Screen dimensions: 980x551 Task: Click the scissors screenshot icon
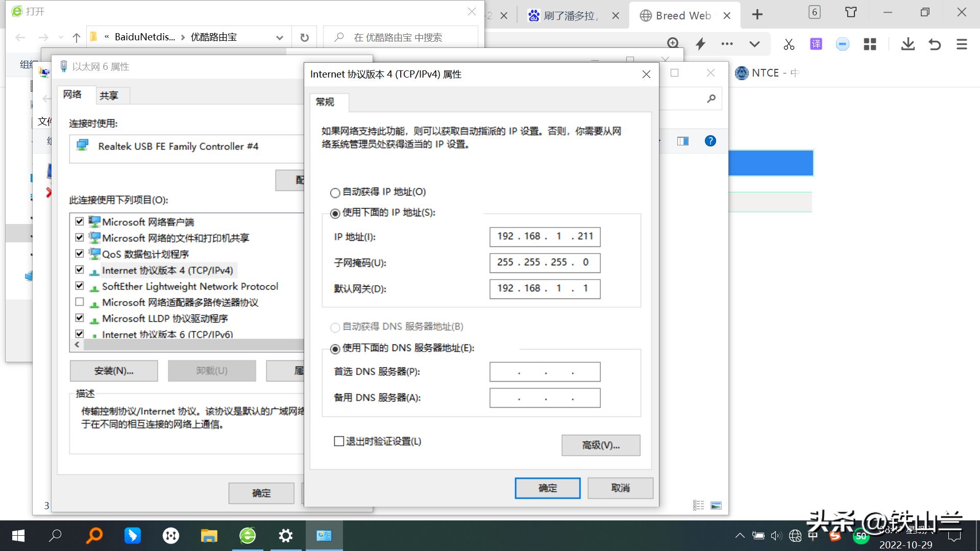tap(789, 44)
